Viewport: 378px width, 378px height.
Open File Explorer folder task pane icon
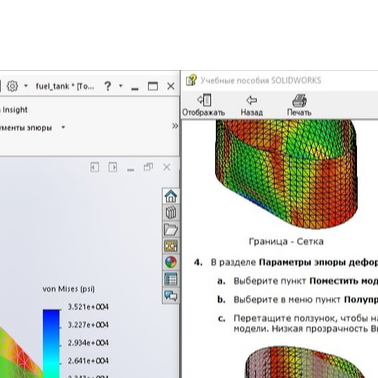click(171, 229)
